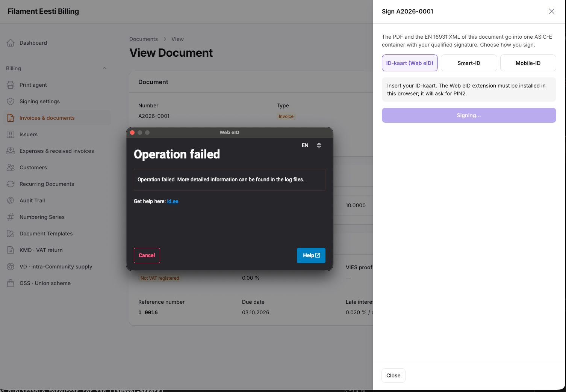Click the due date 03.10.2026
Screen dimensions: 566x392
256,312
